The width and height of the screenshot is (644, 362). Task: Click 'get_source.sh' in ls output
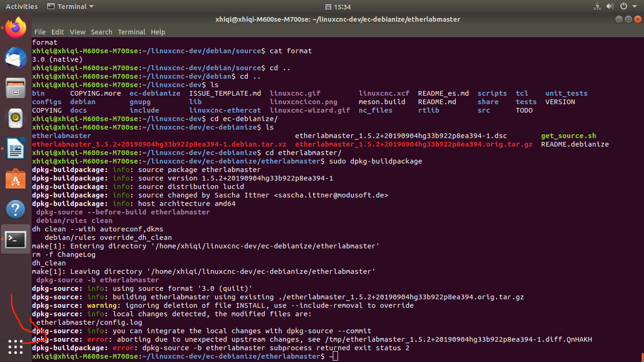coord(569,136)
